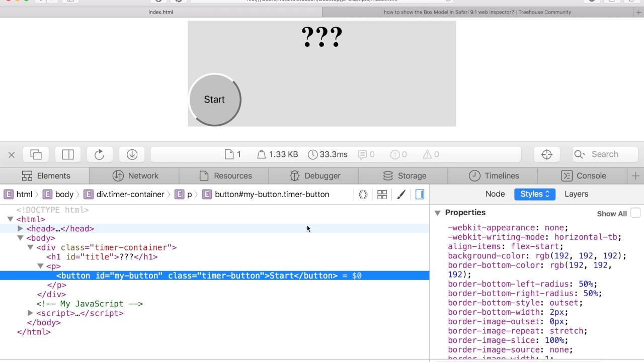This screenshot has width=644, height=362.
Task: Switch to index.html browser tab
Action: tap(161, 12)
